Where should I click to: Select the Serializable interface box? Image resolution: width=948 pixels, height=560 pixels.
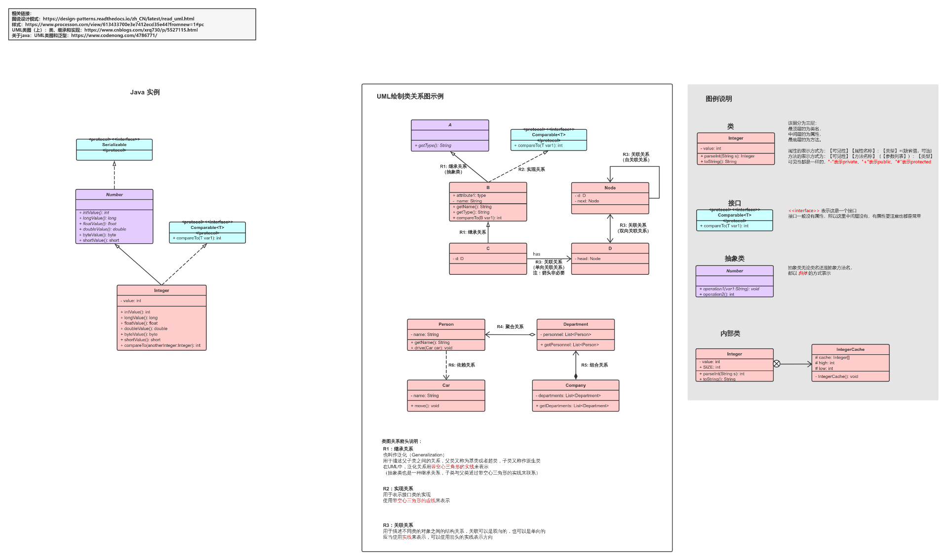tap(114, 149)
